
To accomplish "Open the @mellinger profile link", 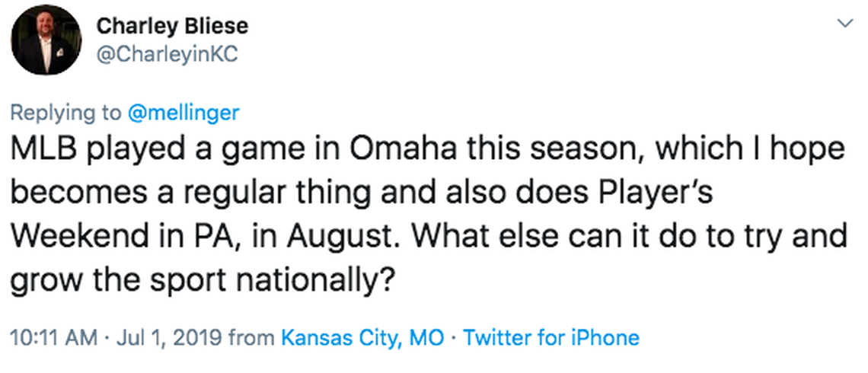I will pyautogui.click(x=183, y=113).
